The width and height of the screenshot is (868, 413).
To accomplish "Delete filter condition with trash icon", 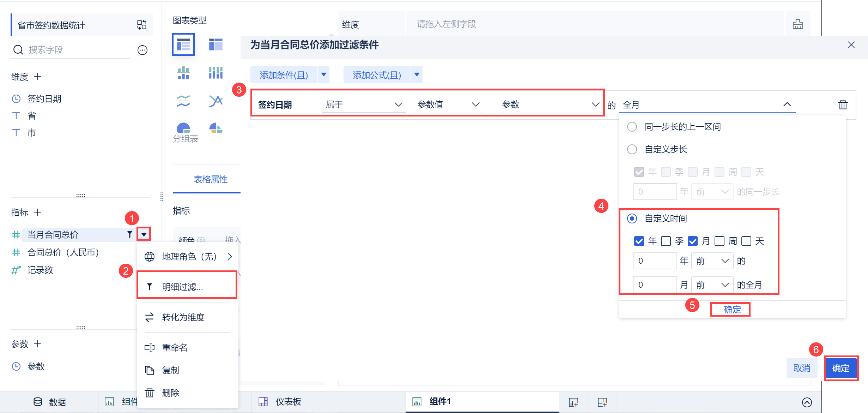I will pos(843,104).
